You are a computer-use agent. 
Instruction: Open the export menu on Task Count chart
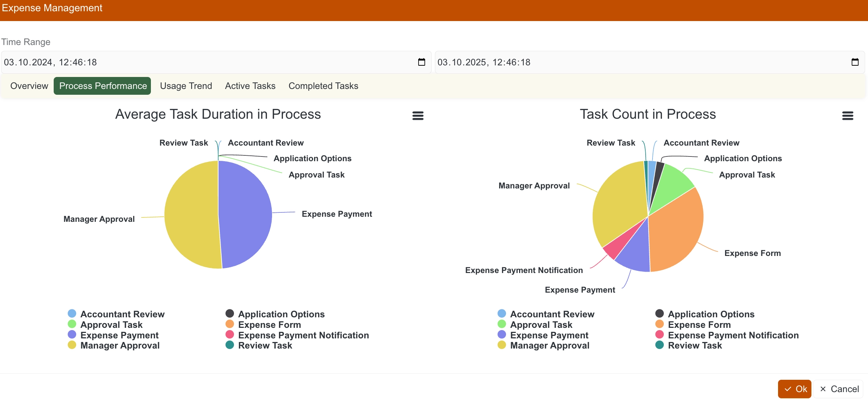click(848, 115)
